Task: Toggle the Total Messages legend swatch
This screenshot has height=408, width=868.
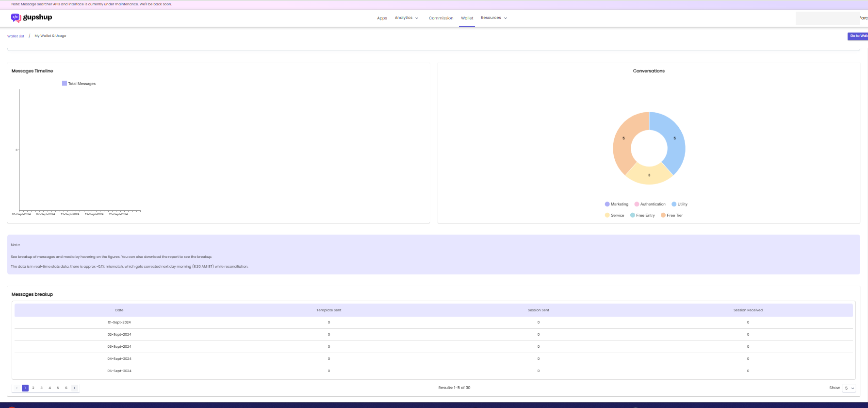Action: pos(65,84)
